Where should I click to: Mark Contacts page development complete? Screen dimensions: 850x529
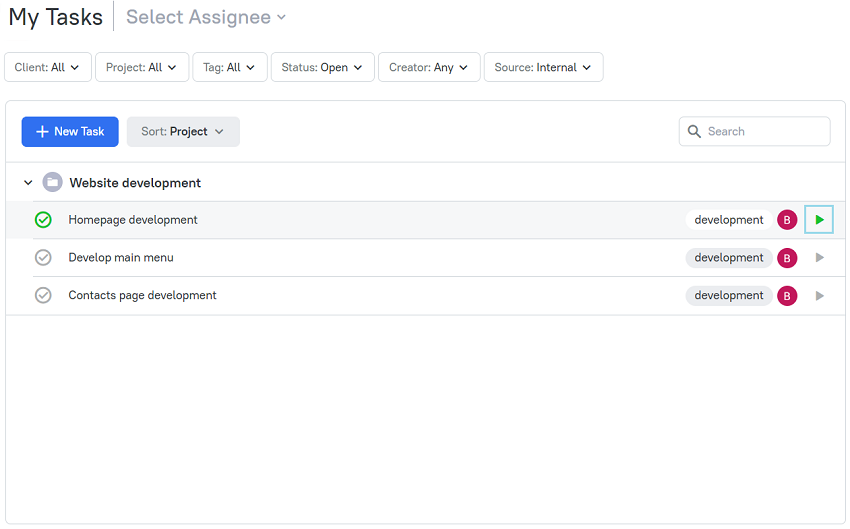coord(43,295)
